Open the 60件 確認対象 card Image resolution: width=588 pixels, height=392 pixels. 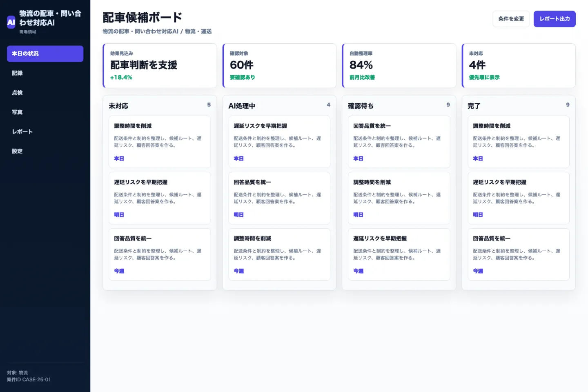pyautogui.click(x=279, y=65)
